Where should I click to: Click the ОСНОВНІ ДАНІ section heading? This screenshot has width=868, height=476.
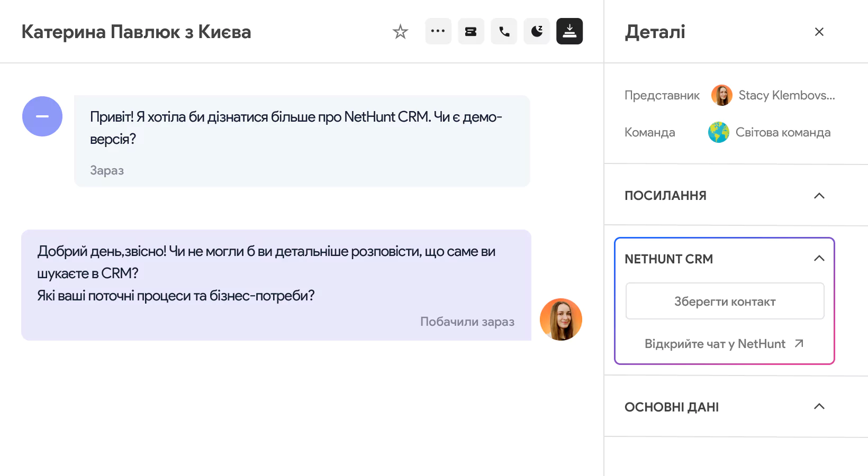[x=672, y=407]
